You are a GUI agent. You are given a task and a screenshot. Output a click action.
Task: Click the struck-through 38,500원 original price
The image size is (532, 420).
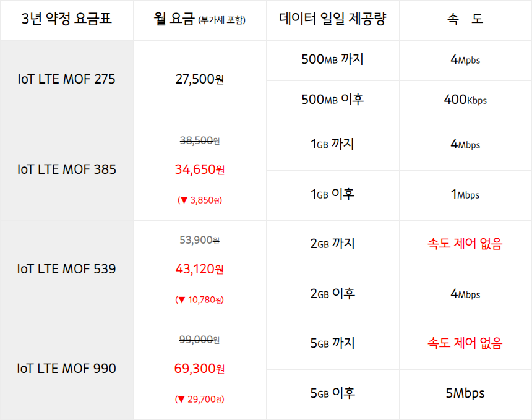point(199,140)
